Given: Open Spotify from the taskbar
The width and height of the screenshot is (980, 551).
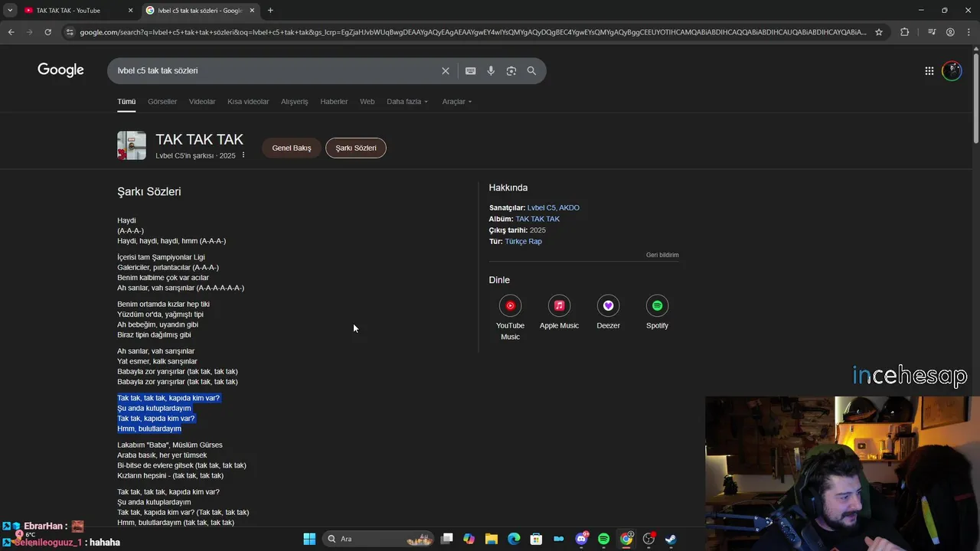Looking at the screenshot, I should [x=603, y=539].
